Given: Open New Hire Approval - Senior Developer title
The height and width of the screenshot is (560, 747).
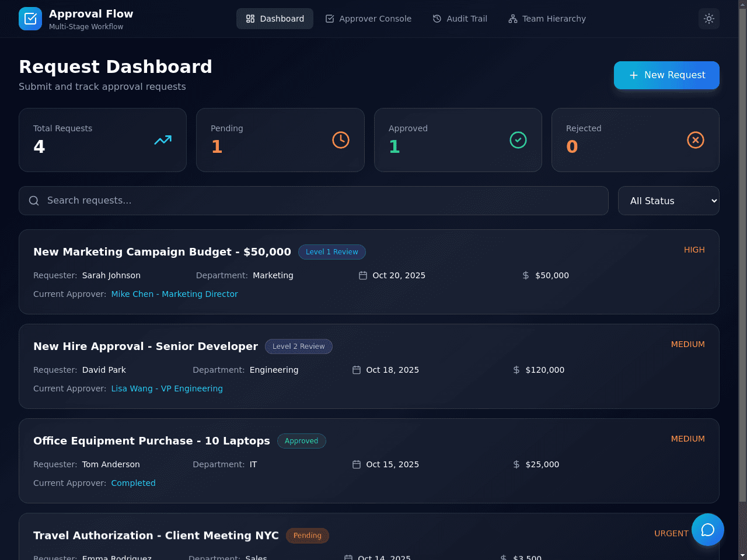Looking at the screenshot, I should pyautogui.click(x=145, y=346).
